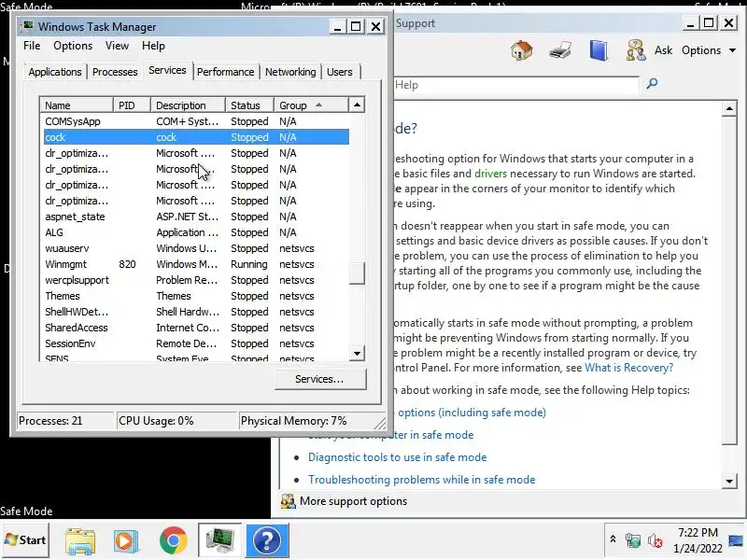Image resolution: width=747 pixels, height=560 pixels.
Task: Click the muted volume tray icon
Action: [655, 541]
